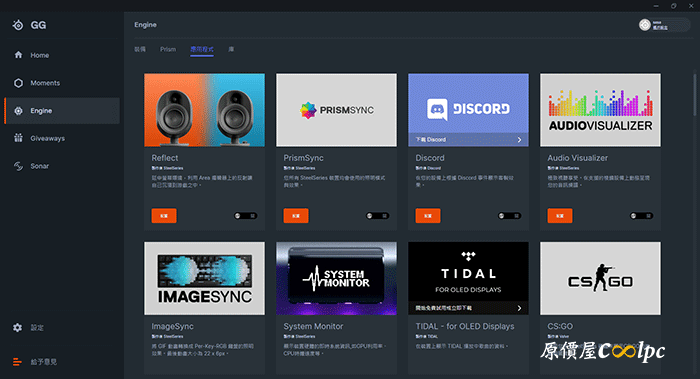Open the CS:GO app thumbnail
700x379 pixels.
(600, 278)
